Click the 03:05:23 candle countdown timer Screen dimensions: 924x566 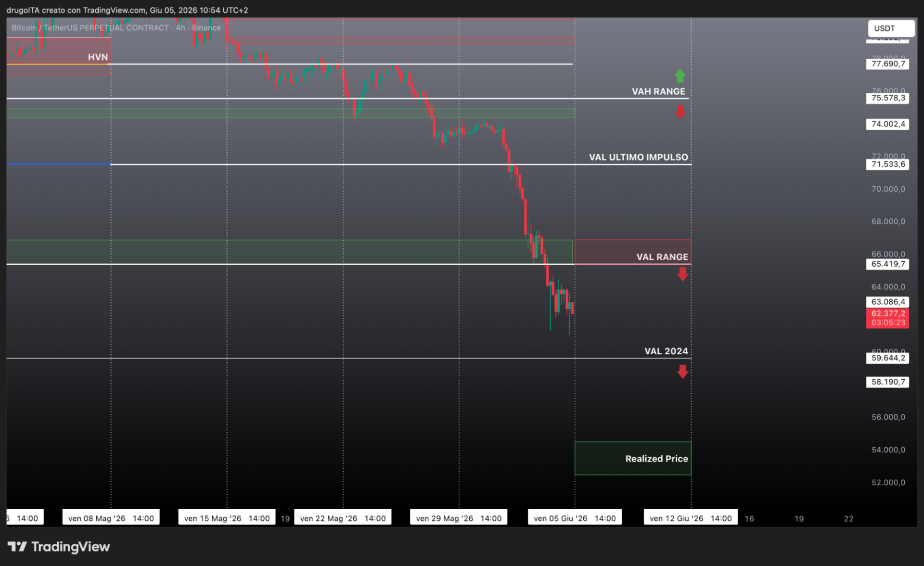pos(887,323)
